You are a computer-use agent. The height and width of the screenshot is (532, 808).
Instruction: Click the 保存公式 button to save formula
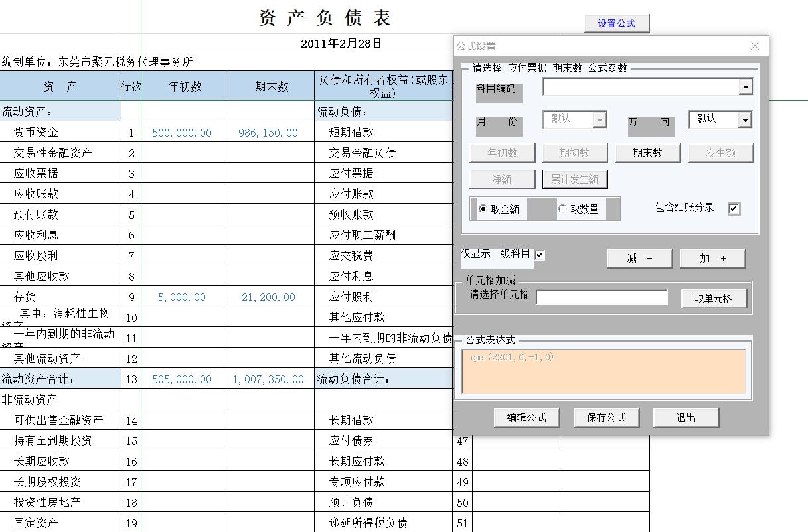tap(606, 417)
